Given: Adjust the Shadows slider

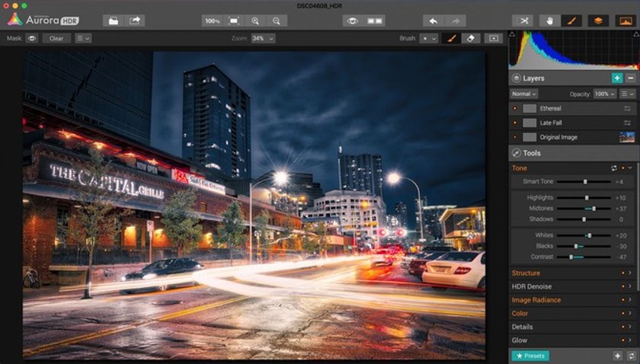Looking at the screenshot, I should (584, 219).
